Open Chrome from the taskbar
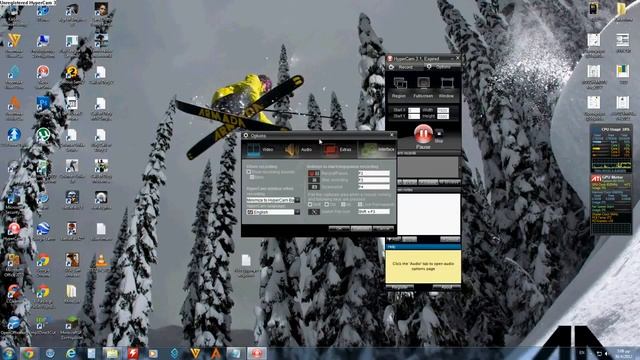The width and height of the screenshot is (640, 360). click(29, 353)
